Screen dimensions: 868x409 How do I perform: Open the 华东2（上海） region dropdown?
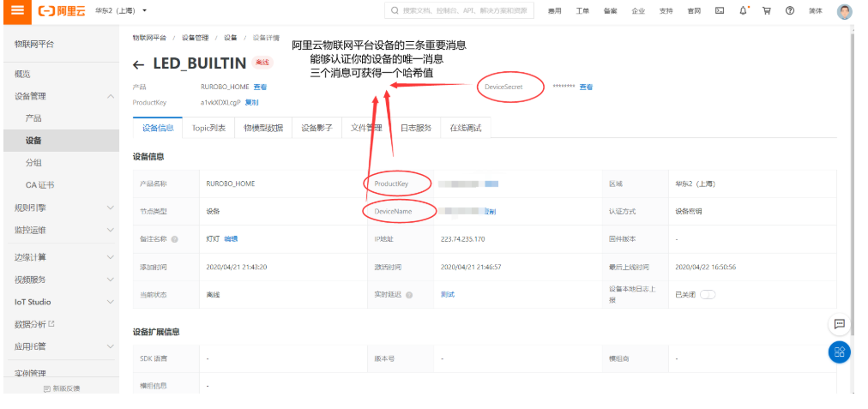point(121,10)
